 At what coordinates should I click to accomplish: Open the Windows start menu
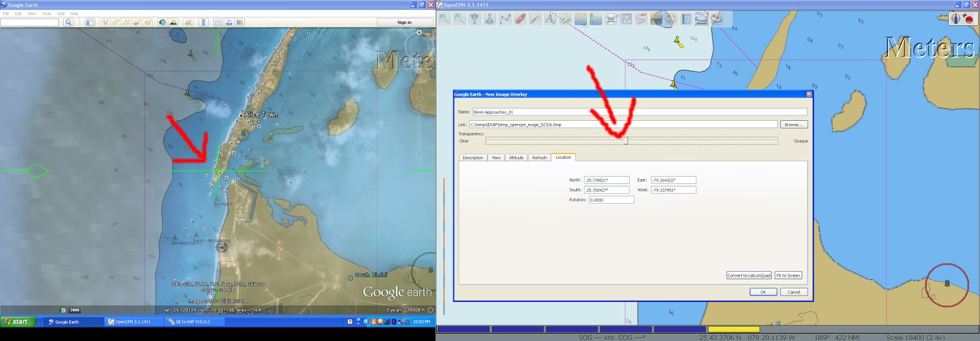[17, 321]
